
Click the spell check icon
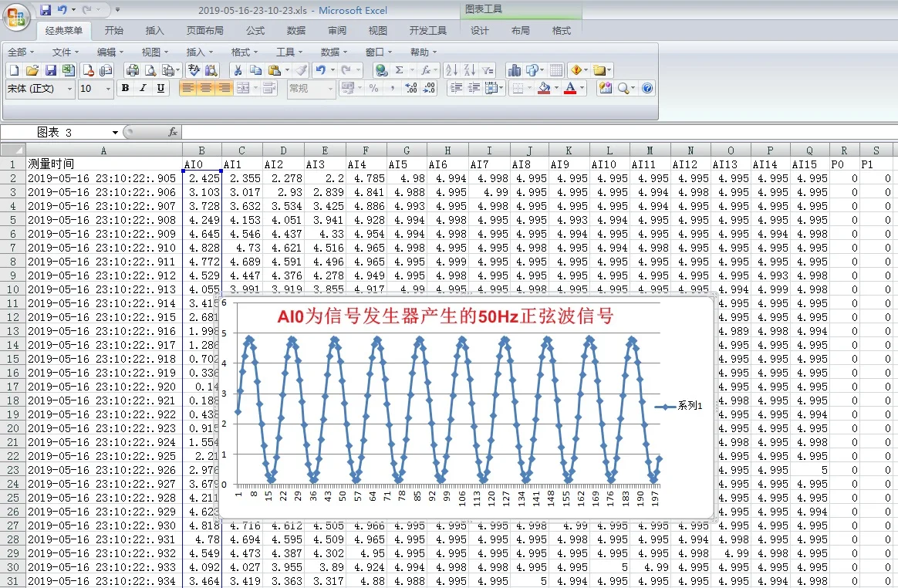(193, 70)
